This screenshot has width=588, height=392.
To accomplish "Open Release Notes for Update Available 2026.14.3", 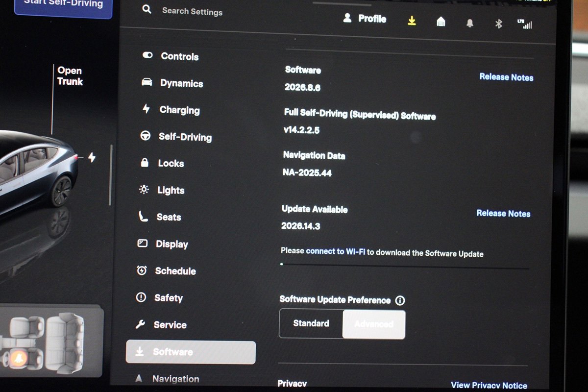I will point(503,213).
